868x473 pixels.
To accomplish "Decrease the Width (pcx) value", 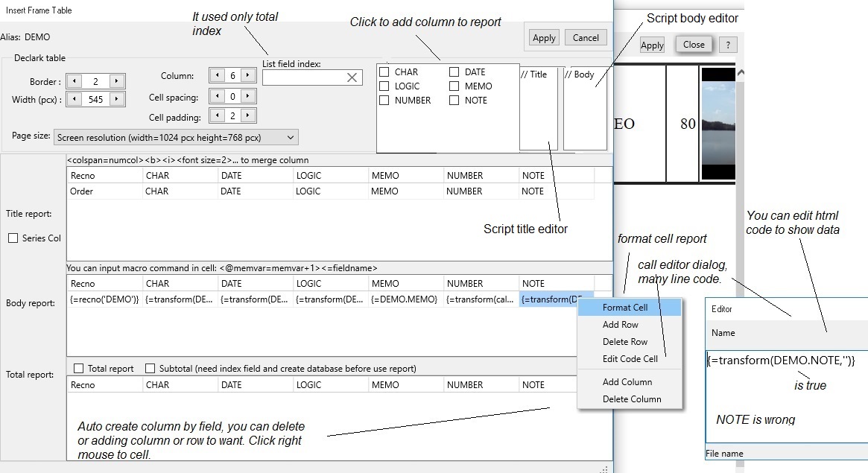I will (x=74, y=98).
